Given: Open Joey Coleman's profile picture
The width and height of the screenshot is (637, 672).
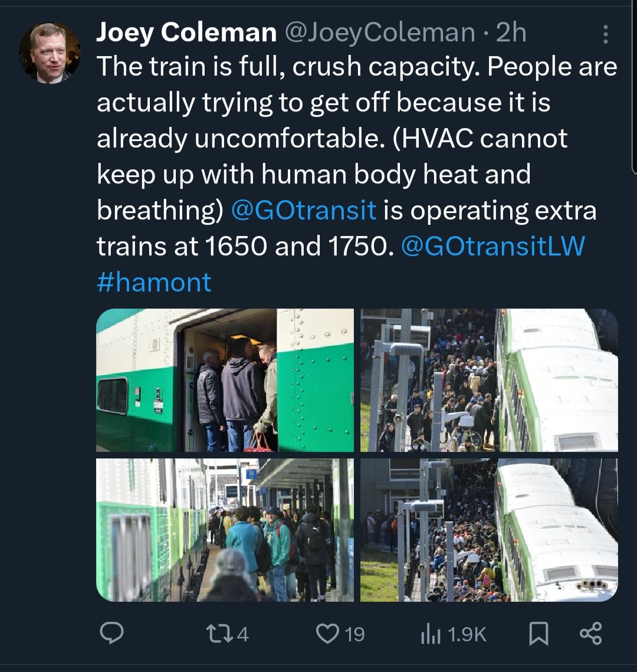Looking at the screenshot, I should [50, 53].
